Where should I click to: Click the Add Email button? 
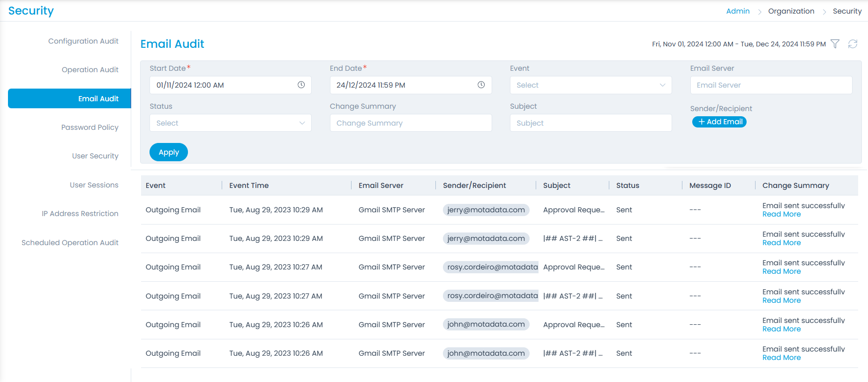[x=719, y=122]
